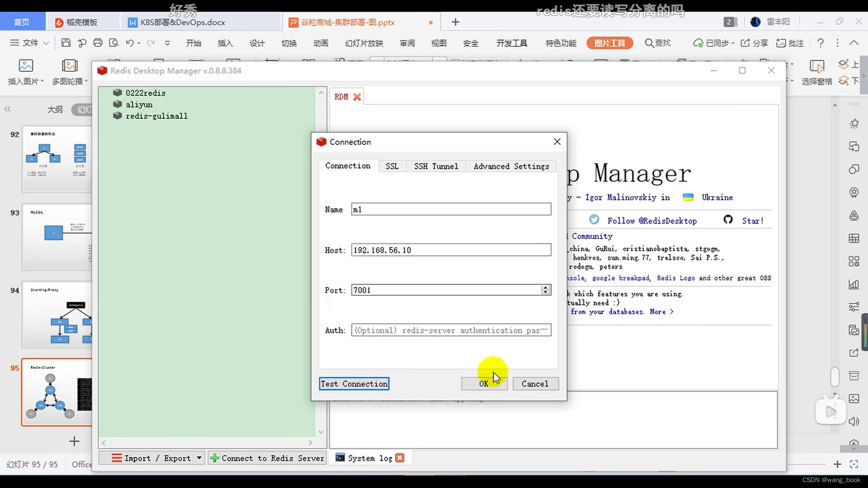
Task: Open the 文件 menu
Action: pos(29,43)
